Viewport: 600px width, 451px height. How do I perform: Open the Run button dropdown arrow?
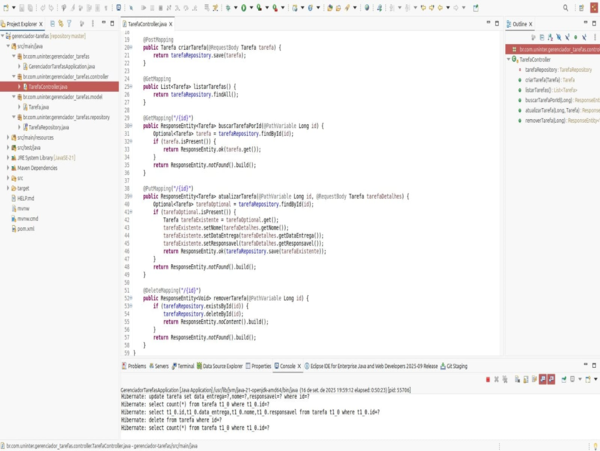click(252, 7)
